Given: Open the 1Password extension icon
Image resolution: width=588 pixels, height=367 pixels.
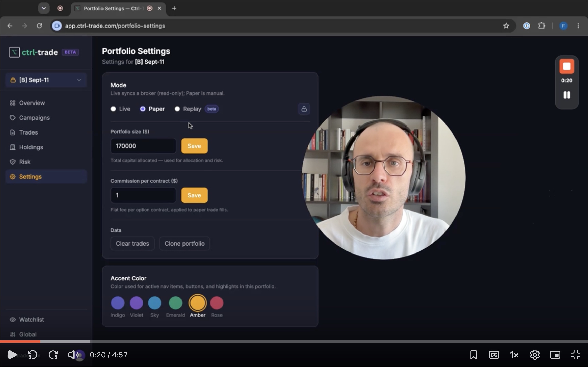Looking at the screenshot, I should pyautogui.click(x=527, y=26).
